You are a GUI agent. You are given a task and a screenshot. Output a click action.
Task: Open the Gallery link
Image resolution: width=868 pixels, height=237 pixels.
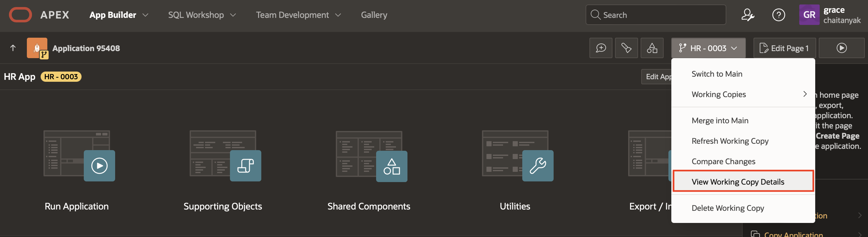point(374,15)
